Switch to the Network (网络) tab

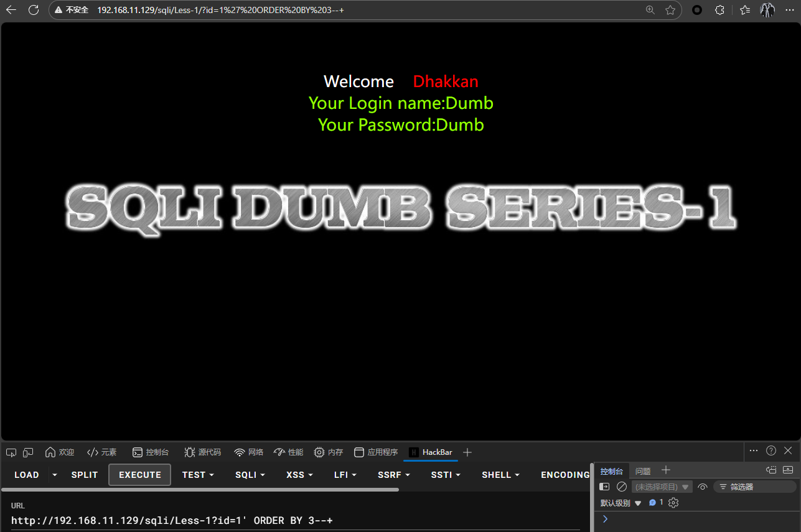pos(249,452)
